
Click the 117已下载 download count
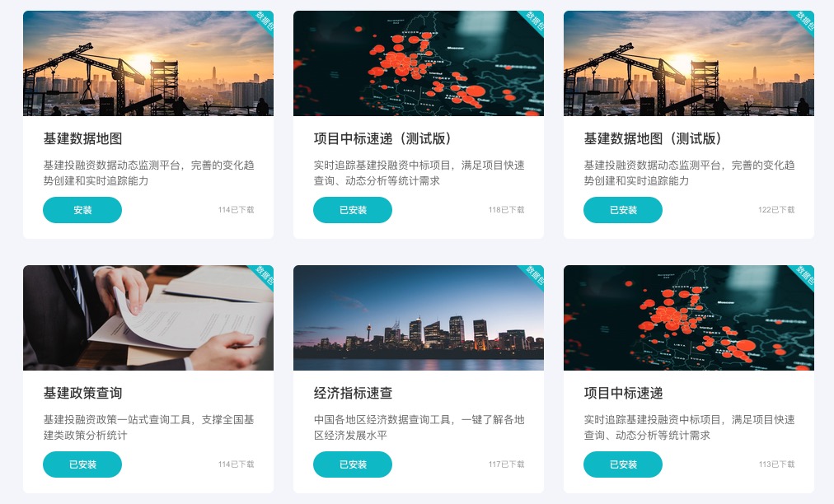tap(506, 464)
